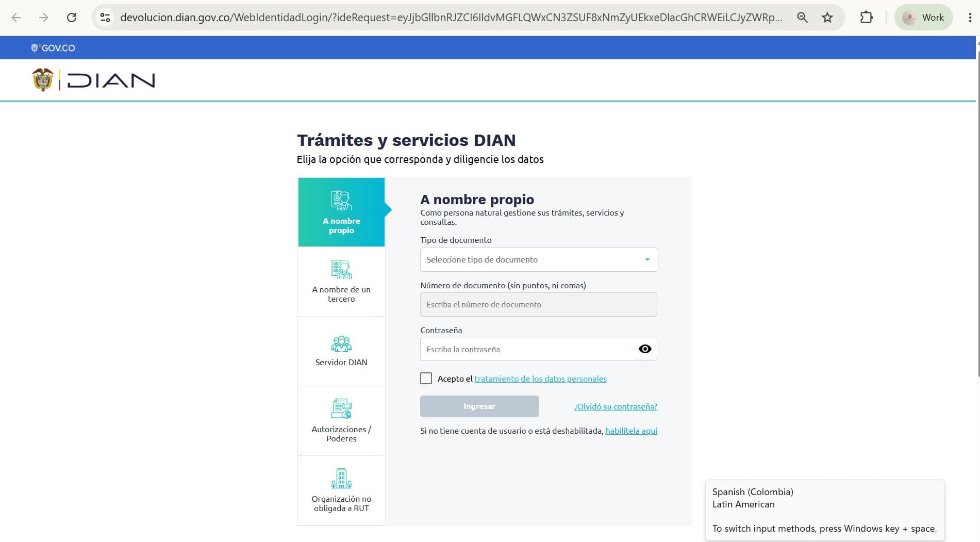Click the document type dropdown arrow

647,259
